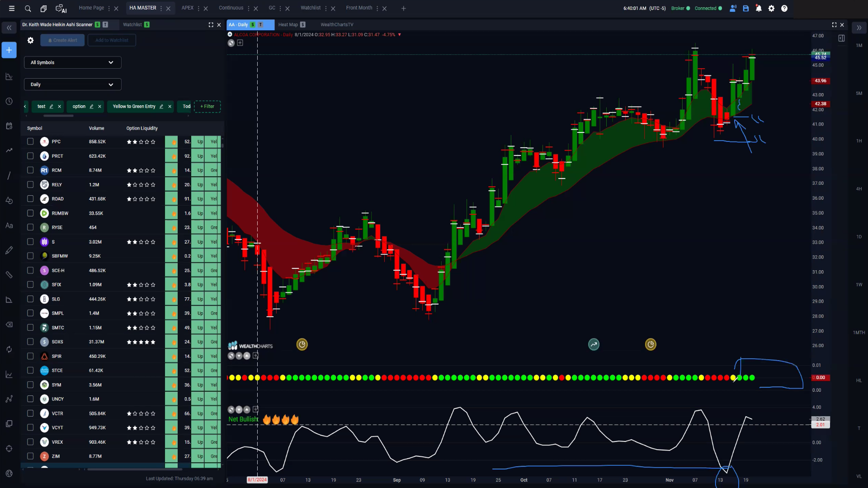Click the Create Alert button
The height and width of the screenshot is (488, 868).
tap(62, 40)
